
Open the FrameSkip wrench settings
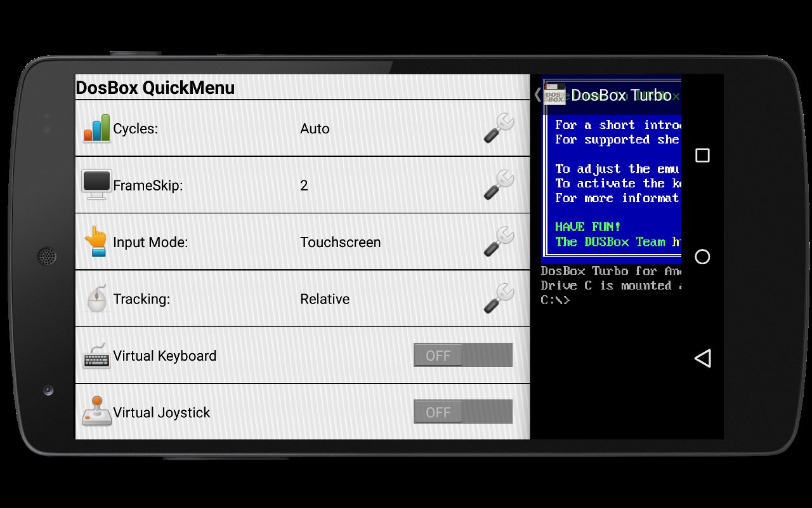498,185
